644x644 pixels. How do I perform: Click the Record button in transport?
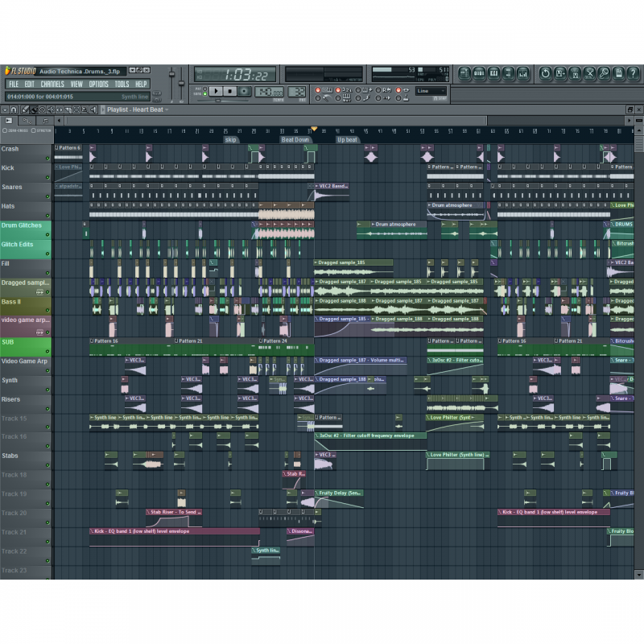244,91
